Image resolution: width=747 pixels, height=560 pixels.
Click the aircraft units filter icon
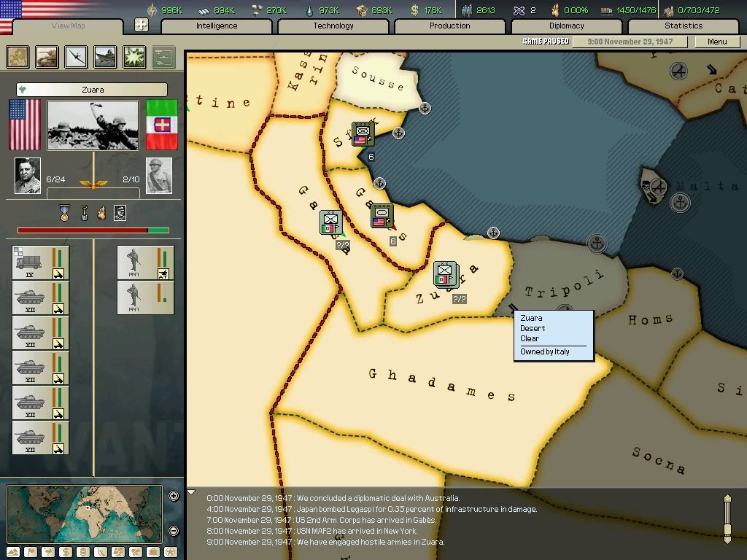[76, 57]
